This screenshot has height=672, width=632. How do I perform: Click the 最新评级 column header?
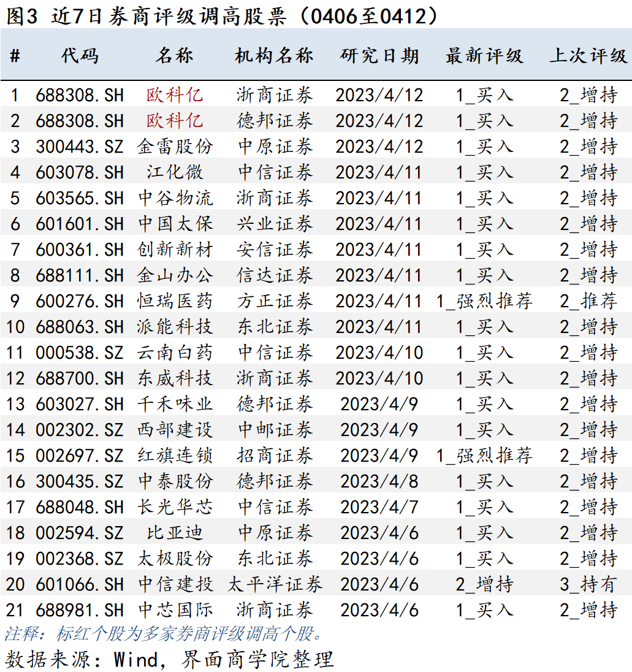pyautogui.click(x=484, y=56)
